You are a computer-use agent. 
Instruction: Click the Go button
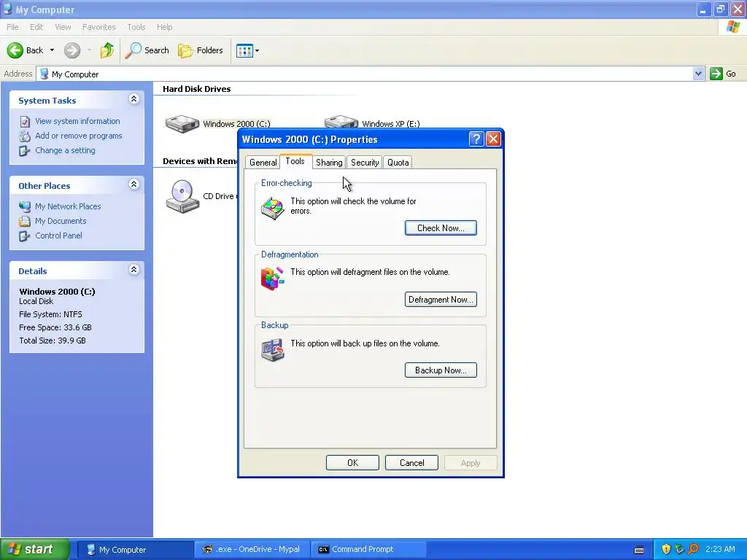pyautogui.click(x=723, y=74)
